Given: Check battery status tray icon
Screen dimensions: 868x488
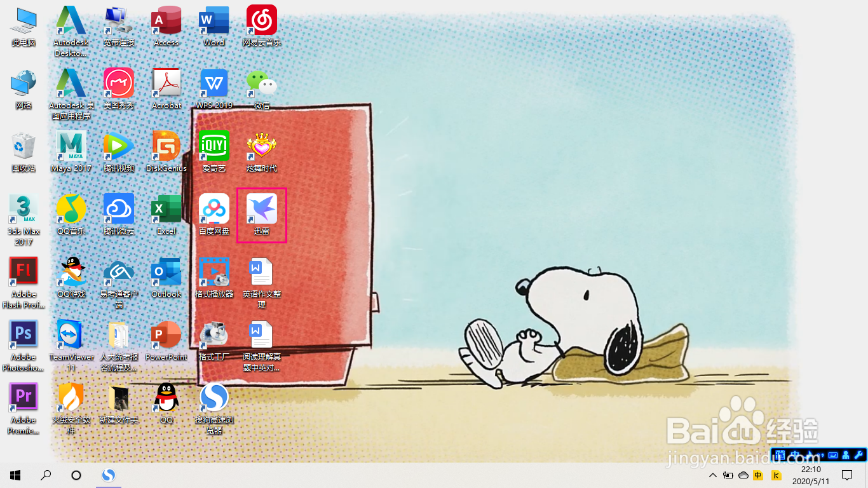Looking at the screenshot, I should pos(728,475).
